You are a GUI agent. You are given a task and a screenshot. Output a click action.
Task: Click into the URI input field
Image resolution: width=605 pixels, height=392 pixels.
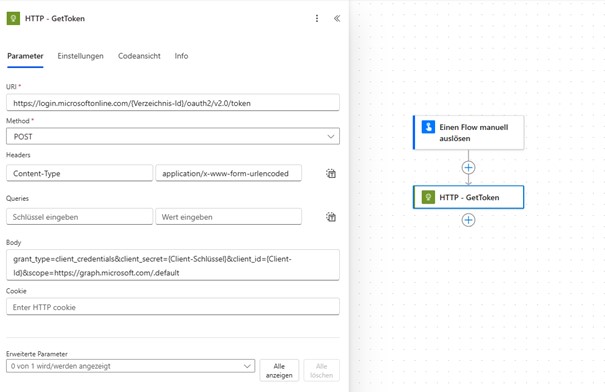click(x=173, y=103)
